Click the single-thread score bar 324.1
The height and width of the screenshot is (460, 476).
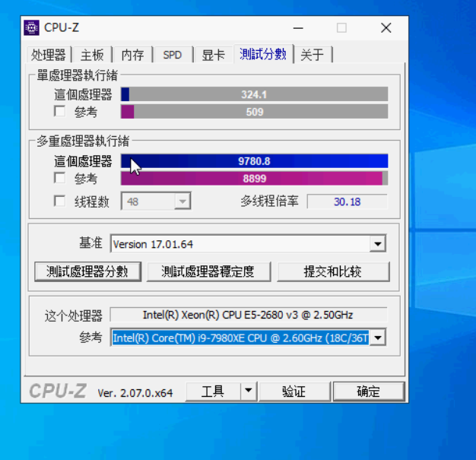click(255, 94)
